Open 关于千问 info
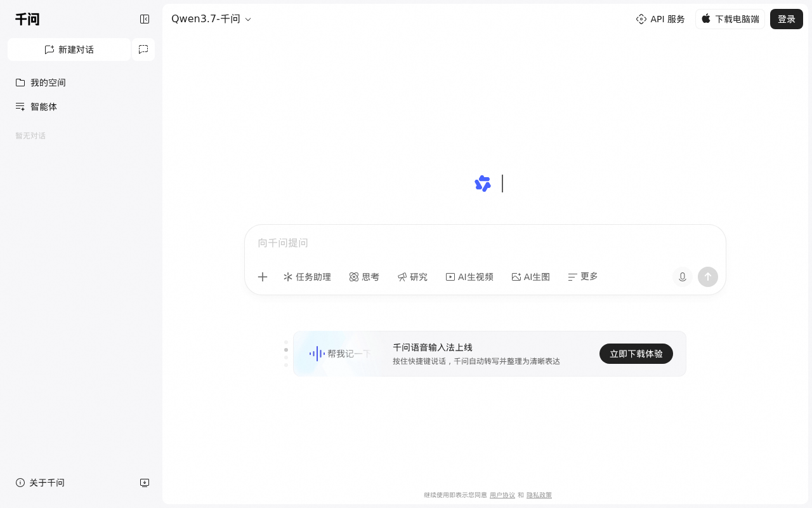Image resolution: width=812 pixels, height=508 pixels. point(40,483)
